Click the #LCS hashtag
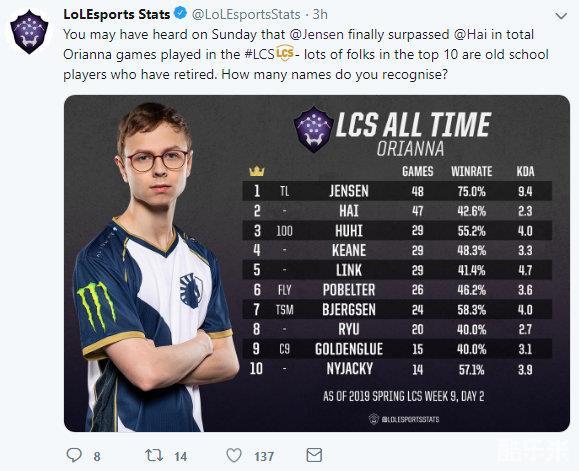 pos(260,55)
